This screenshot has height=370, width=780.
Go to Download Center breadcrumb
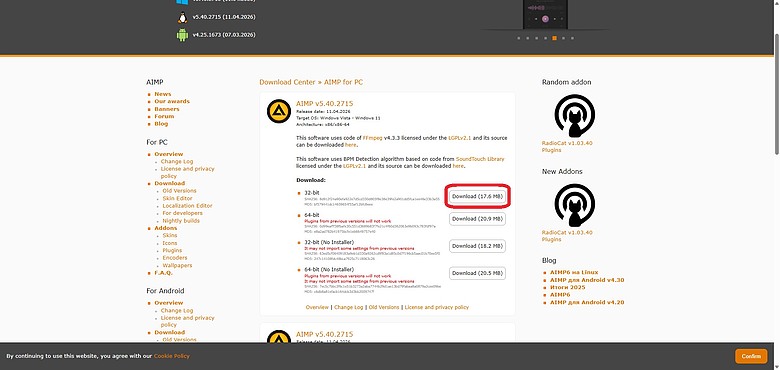pos(287,82)
